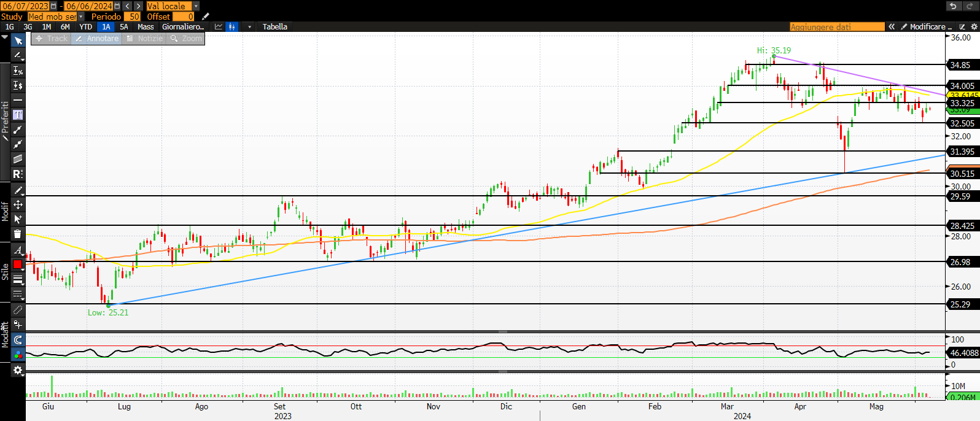Image resolution: width=980 pixels, height=421 pixels.
Task: Click the redo arrow button
Action: point(970,6)
